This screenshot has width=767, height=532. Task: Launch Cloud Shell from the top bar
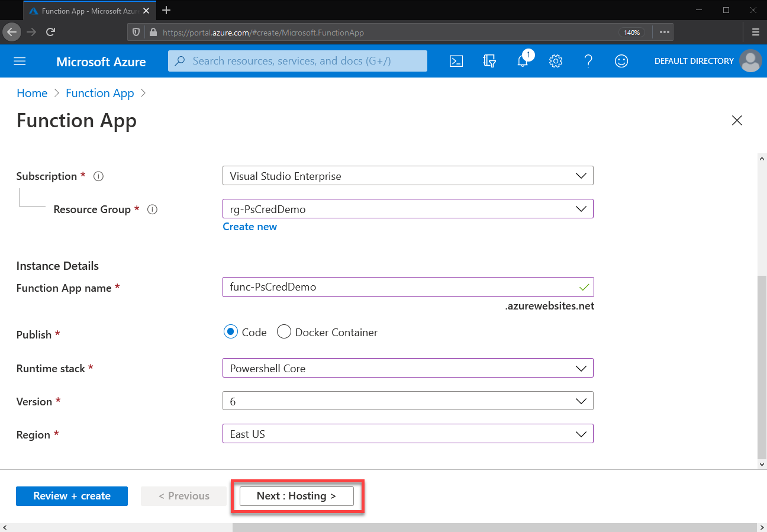point(456,61)
